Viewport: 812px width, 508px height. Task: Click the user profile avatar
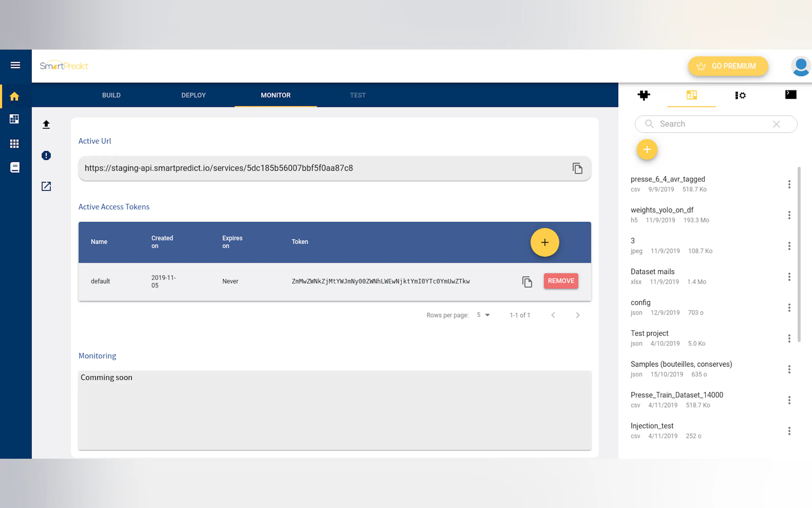coord(800,66)
